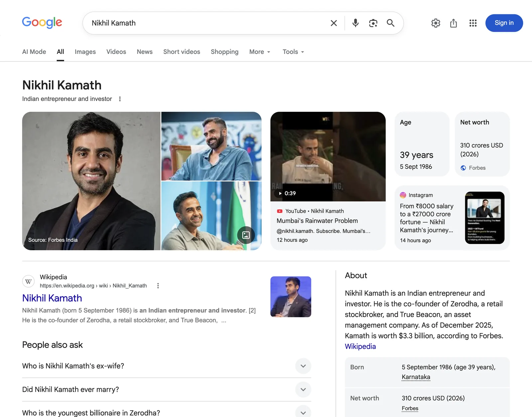Image resolution: width=532 pixels, height=417 pixels.
Task: Expand "Who is Nikhil Kamath's ex-wife?" question
Action: point(167,366)
